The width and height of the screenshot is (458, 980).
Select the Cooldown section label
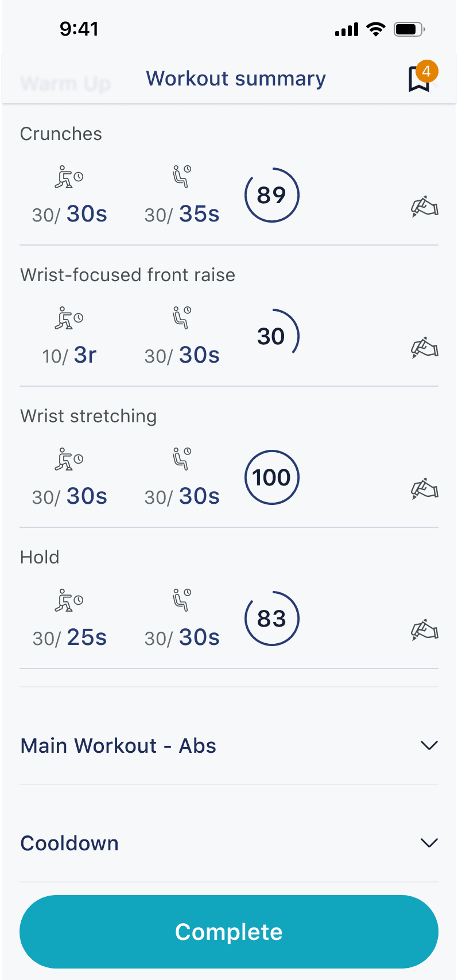(x=69, y=843)
